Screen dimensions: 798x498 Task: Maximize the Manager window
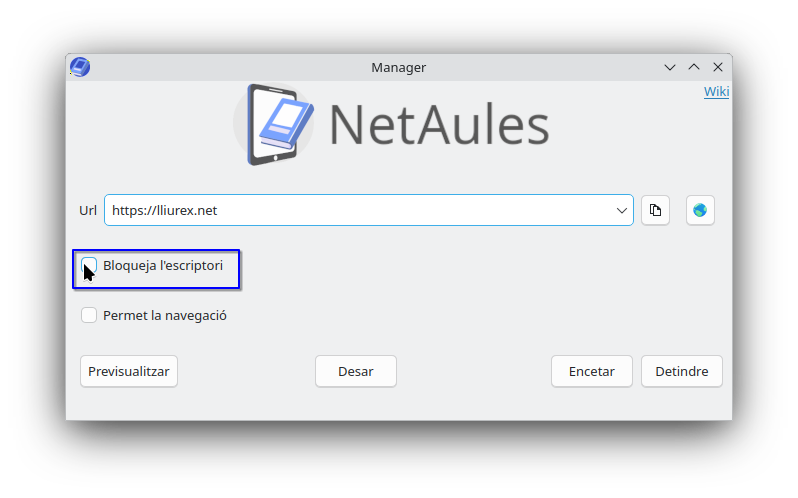pyautogui.click(x=694, y=67)
